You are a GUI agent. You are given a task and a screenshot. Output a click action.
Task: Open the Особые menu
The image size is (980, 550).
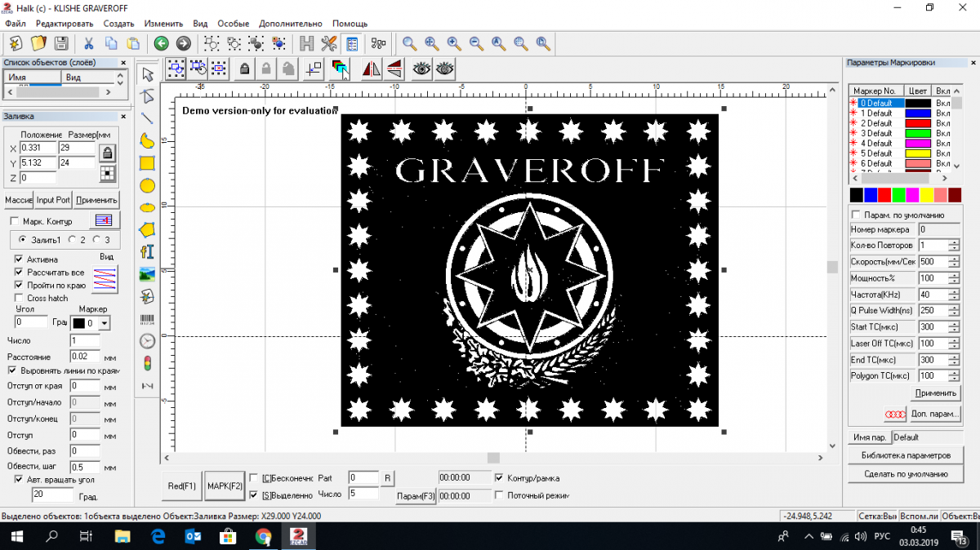coord(234,24)
